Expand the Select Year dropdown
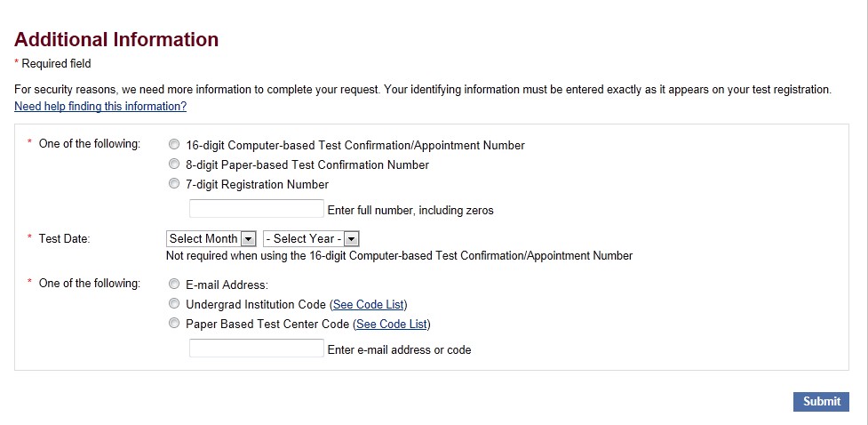This screenshot has height=425, width=868. [x=310, y=238]
